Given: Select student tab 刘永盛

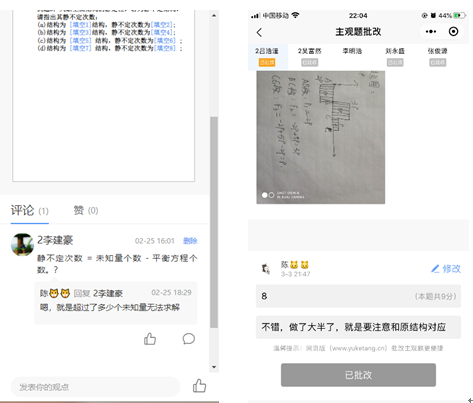Looking at the screenshot, I should 395,56.
